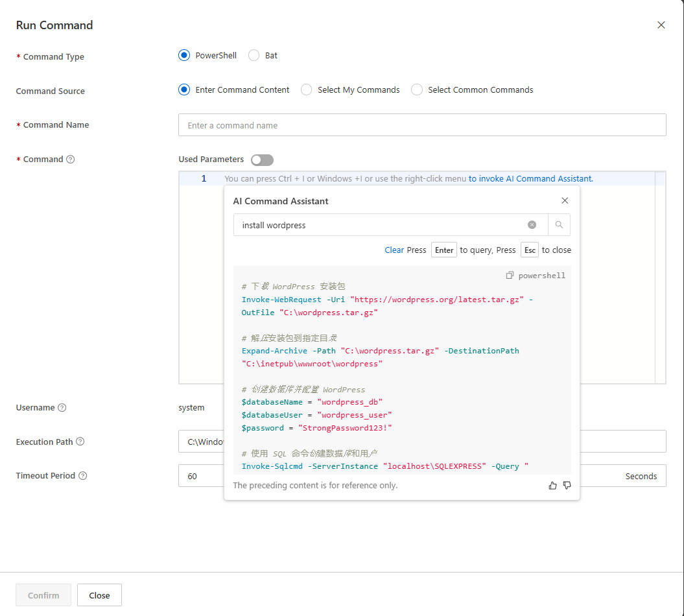684x616 pixels.
Task: Click the Execution Path input field
Action: click(422, 442)
